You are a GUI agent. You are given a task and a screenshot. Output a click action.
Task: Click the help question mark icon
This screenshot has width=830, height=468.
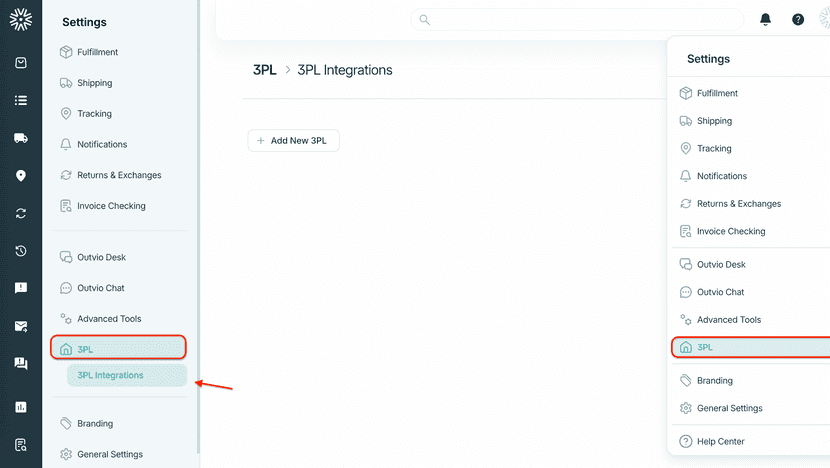click(798, 20)
